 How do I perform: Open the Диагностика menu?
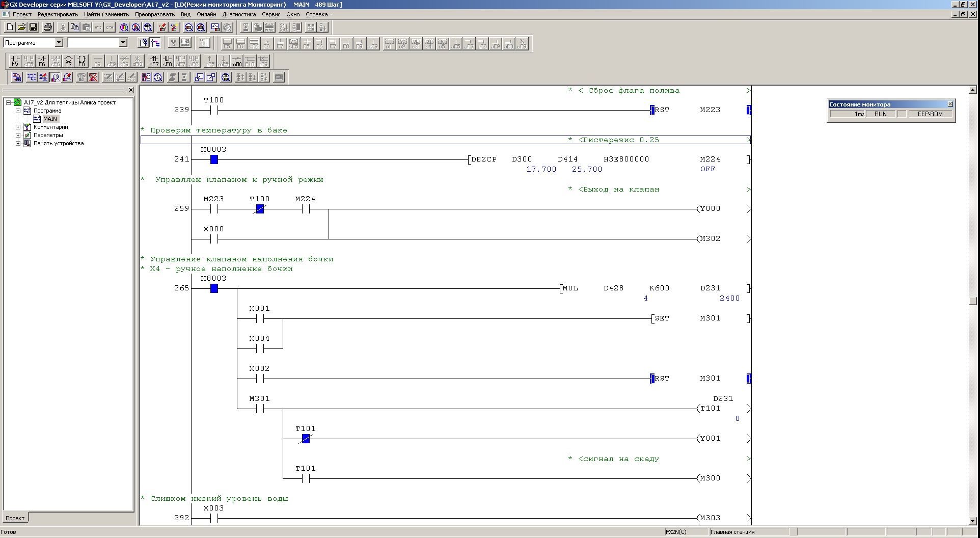pos(239,14)
